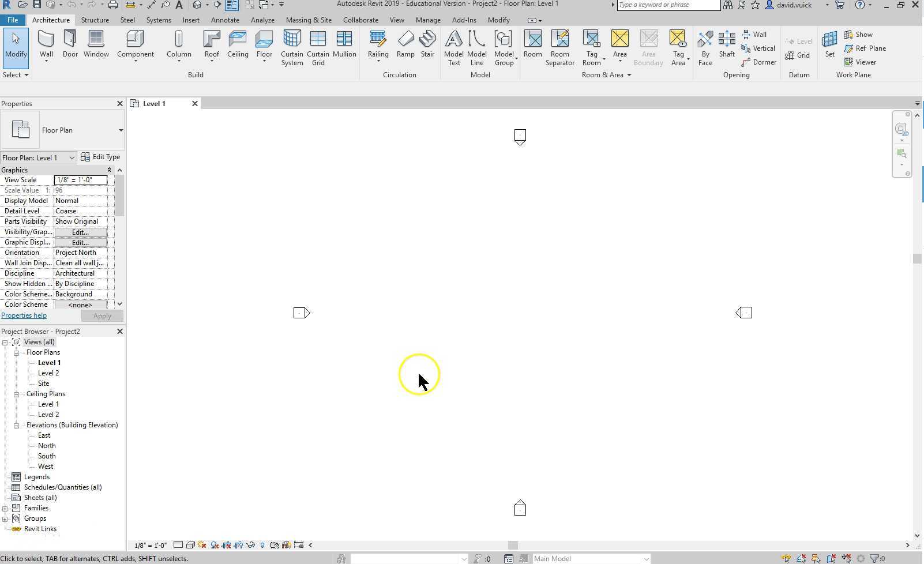This screenshot has height=564, width=924.
Task: Open the Properties help link
Action: point(24,315)
